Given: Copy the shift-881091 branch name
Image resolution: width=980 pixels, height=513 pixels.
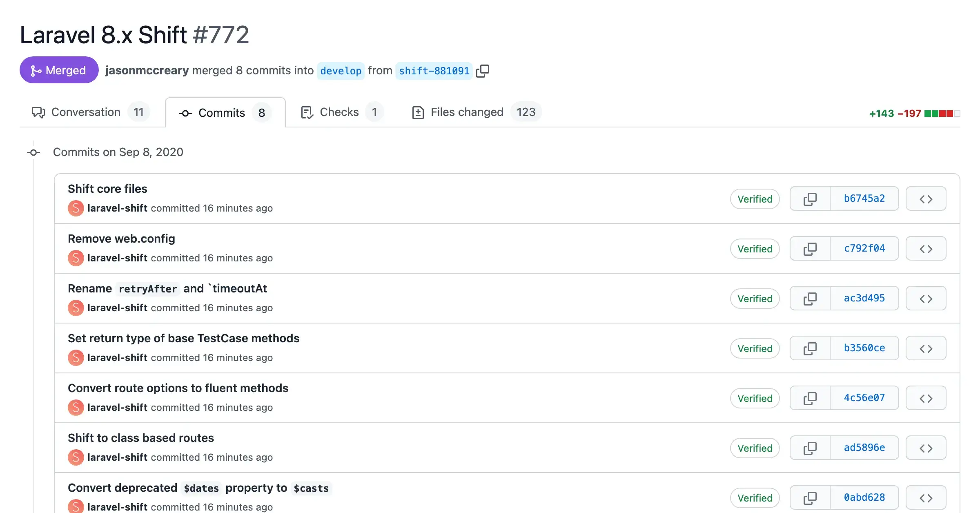Looking at the screenshot, I should 483,70.
